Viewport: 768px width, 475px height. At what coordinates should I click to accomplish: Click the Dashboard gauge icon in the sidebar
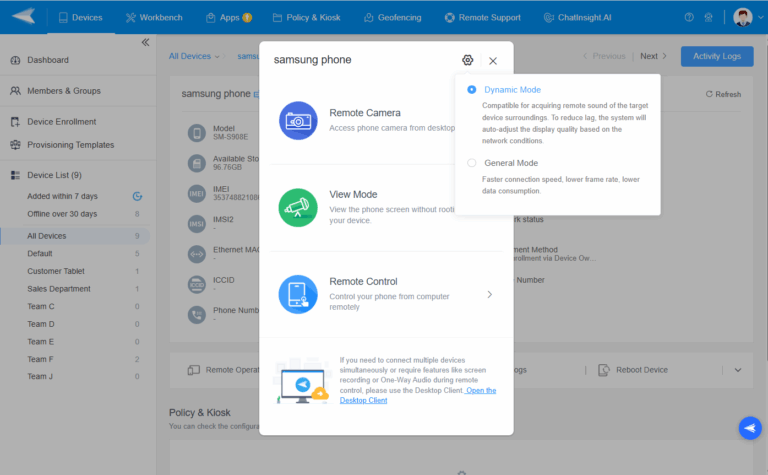pos(16,60)
